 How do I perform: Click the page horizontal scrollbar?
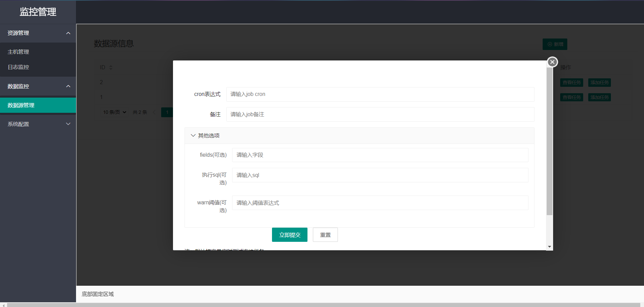pos(323,305)
